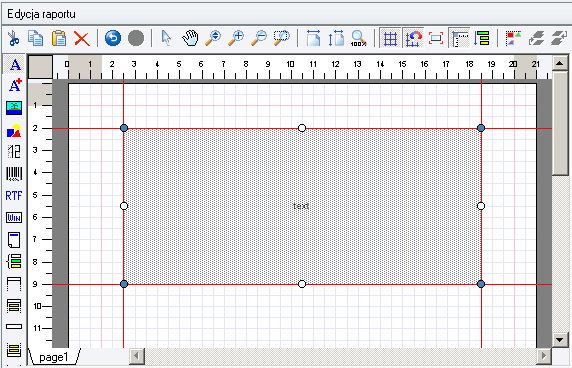Click the gray disabled redo circle

[136, 38]
